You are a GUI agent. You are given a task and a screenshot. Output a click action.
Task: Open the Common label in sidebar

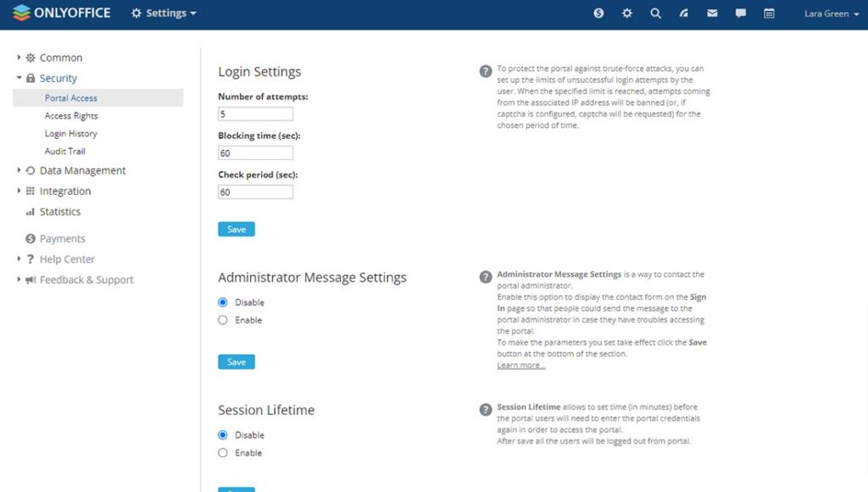click(x=61, y=58)
